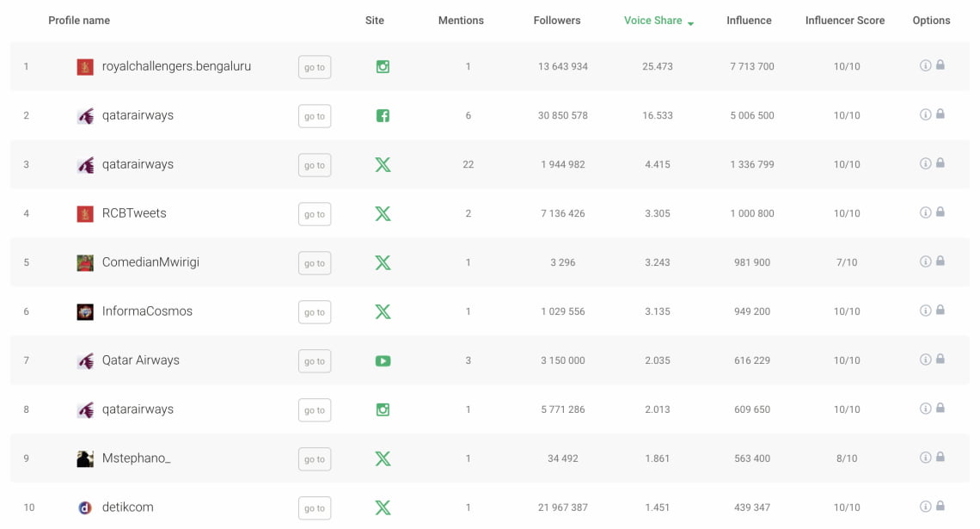The height and width of the screenshot is (529, 980).
Task: Click detikcom profile avatar thumbnail
Action: click(x=85, y=507)
